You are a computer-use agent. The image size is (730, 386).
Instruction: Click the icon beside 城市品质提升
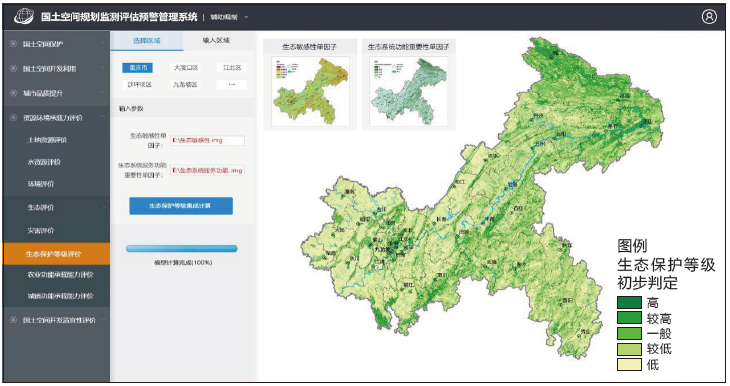pyautogui.click(x=13, y=93)
